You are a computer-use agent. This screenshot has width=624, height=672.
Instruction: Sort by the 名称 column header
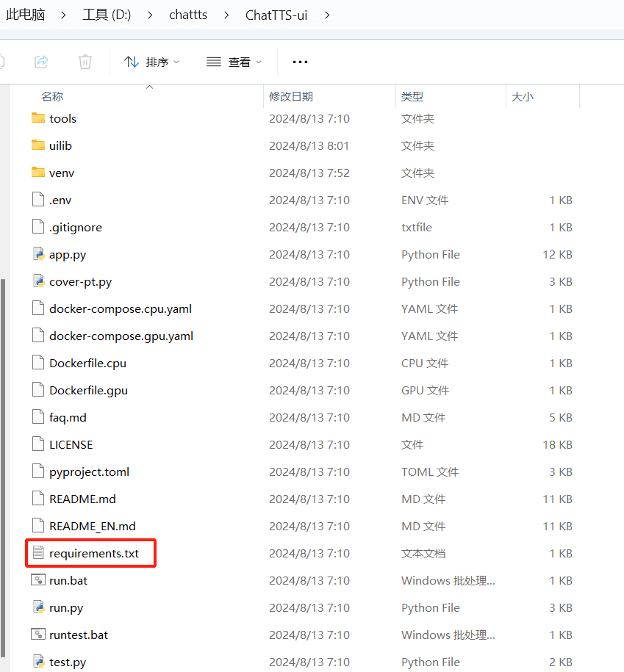52,96
